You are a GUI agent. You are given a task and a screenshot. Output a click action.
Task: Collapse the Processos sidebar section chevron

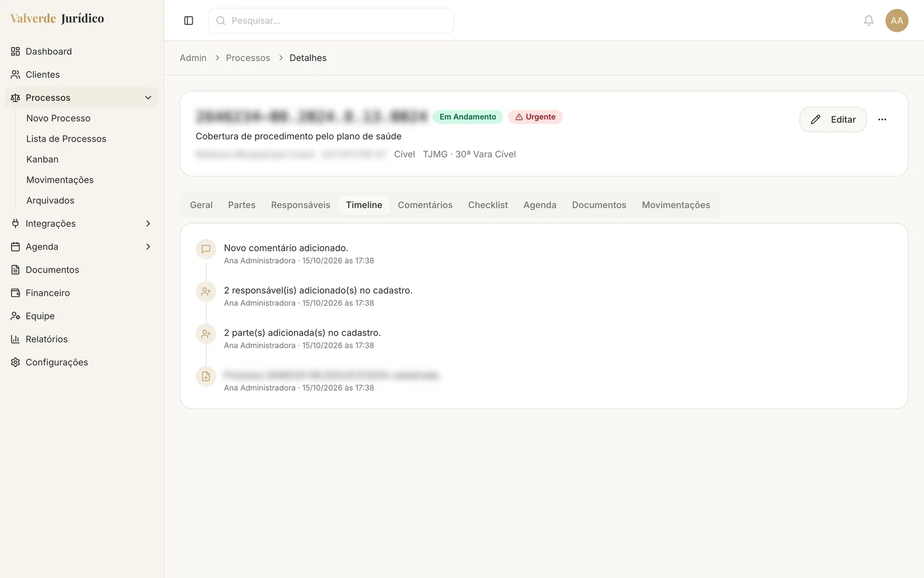148,98
